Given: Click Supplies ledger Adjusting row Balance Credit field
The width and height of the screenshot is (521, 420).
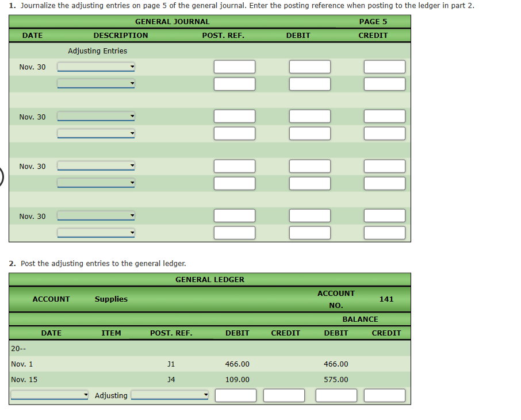Looking at the screenshot, I should pos(385,395).
